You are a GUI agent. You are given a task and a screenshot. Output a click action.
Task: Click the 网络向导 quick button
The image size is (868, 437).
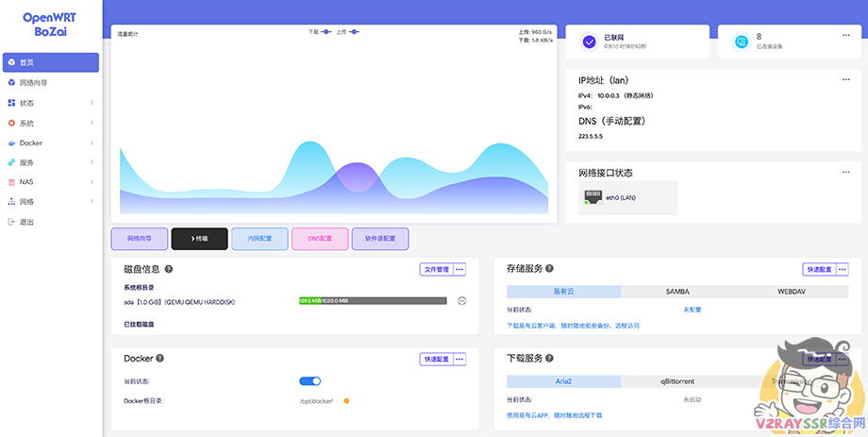(140, 239)
